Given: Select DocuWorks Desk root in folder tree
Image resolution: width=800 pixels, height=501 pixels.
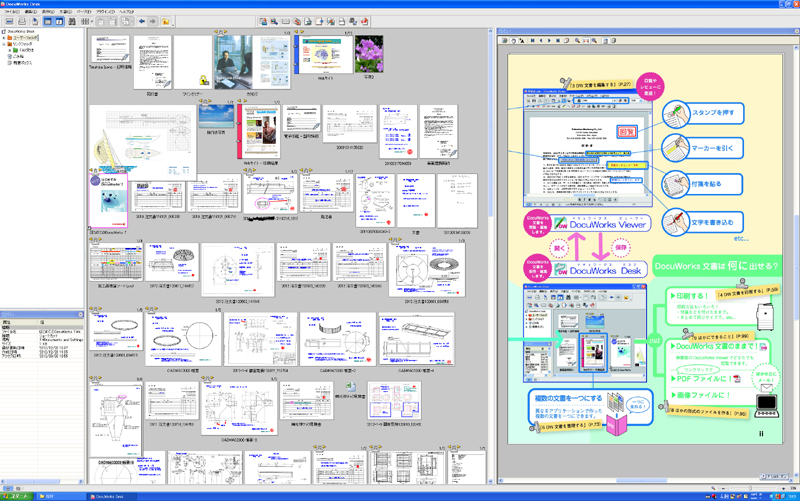Looking at the screenshot, I should (21, 32).
